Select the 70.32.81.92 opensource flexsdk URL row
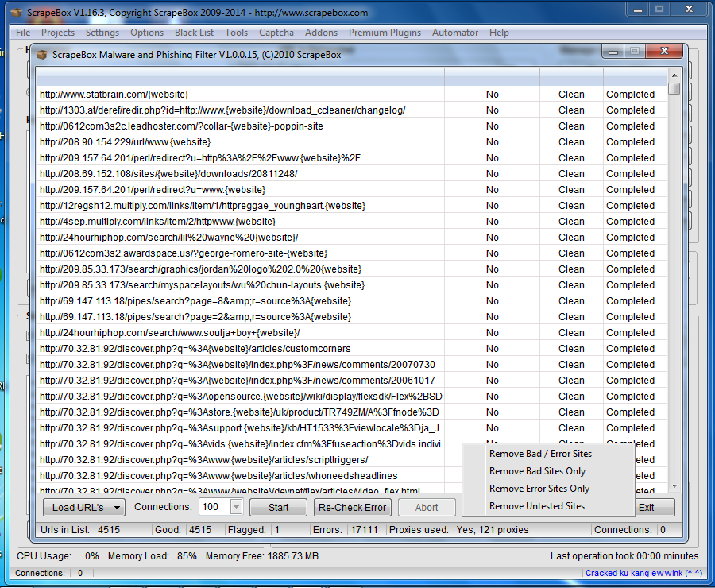Image resolution: width=715 pixels, height=588 pixels. click(352, 397)
